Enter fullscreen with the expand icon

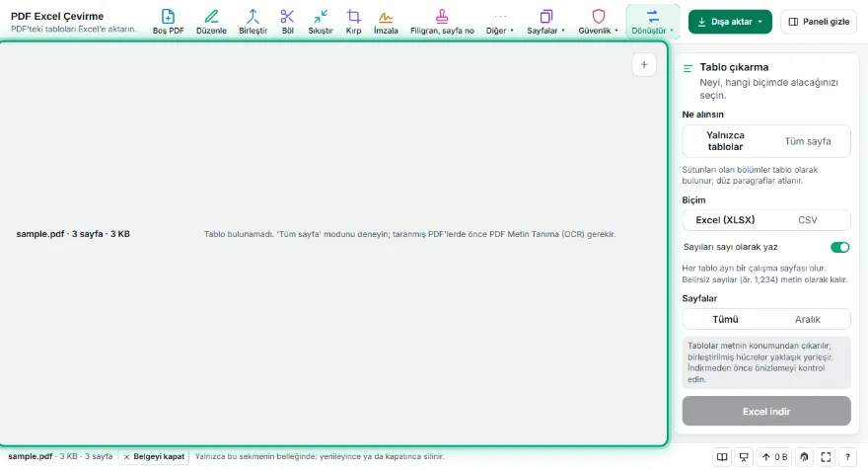pos(826,457)
